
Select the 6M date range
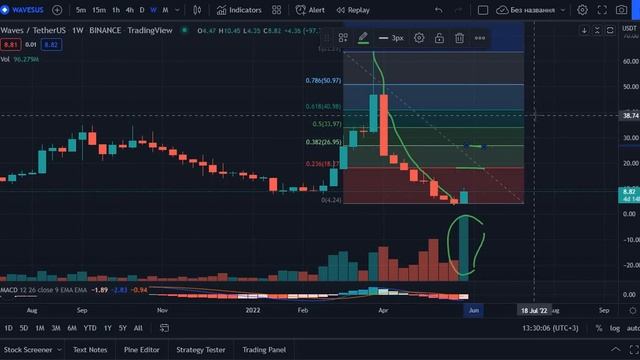72,328
